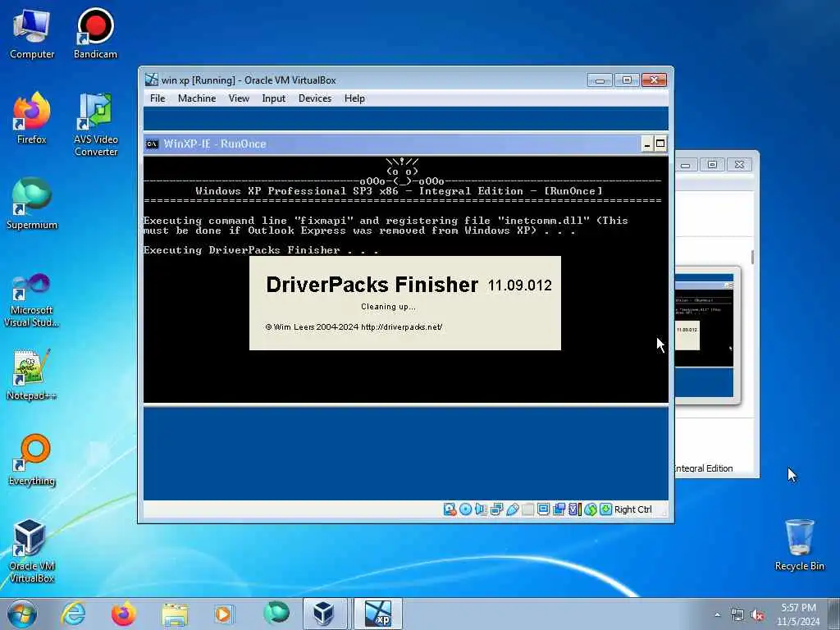Click the version number 11.09.012
Screen dimensions: 840x630
[x=519, y=285]
